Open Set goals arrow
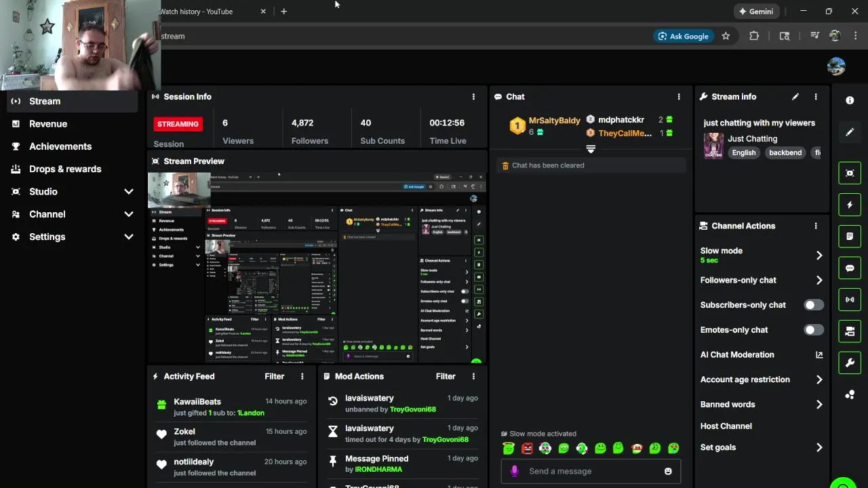Screen dimensions: 868x488 point(819,447)
